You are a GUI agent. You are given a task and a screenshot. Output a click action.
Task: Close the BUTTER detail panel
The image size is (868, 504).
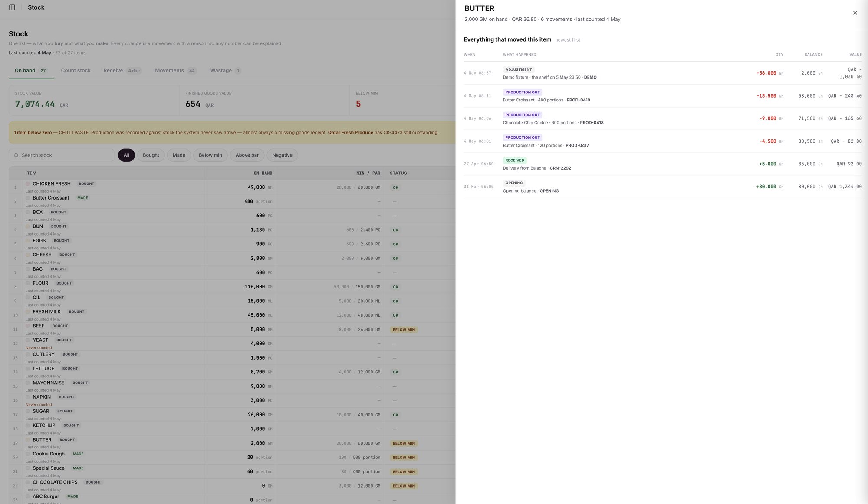855,13
